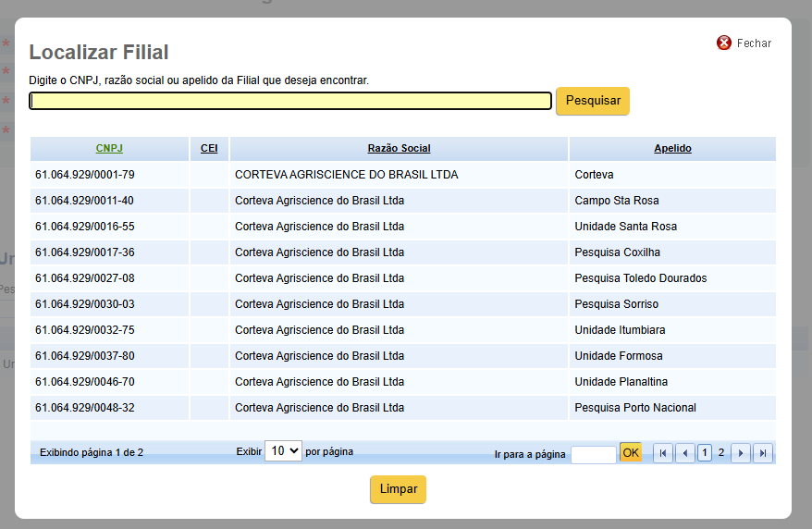Click the Fechar text link
Image resolution: width=812 pixels, height=529 pixels.
754,43
